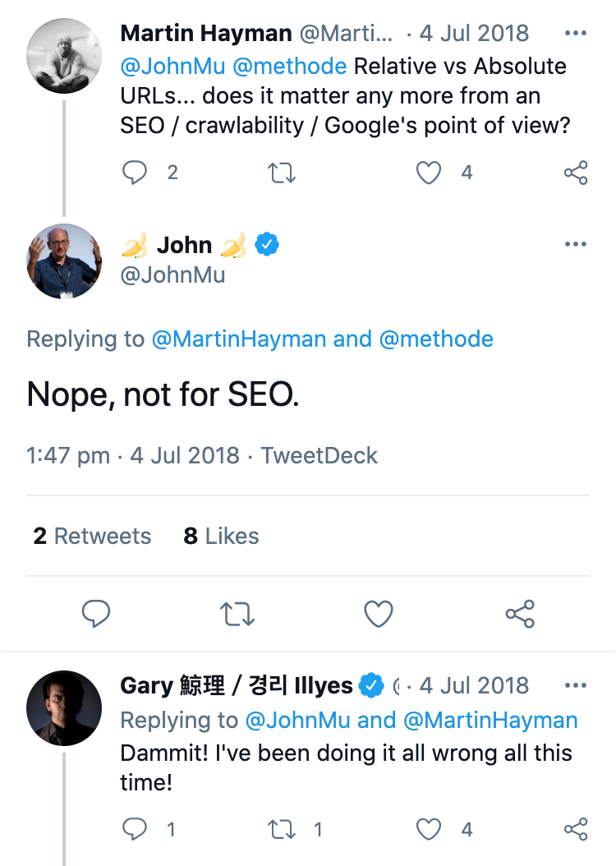Open John's profile picture
The image size is (616, 866).
(64, 260)
